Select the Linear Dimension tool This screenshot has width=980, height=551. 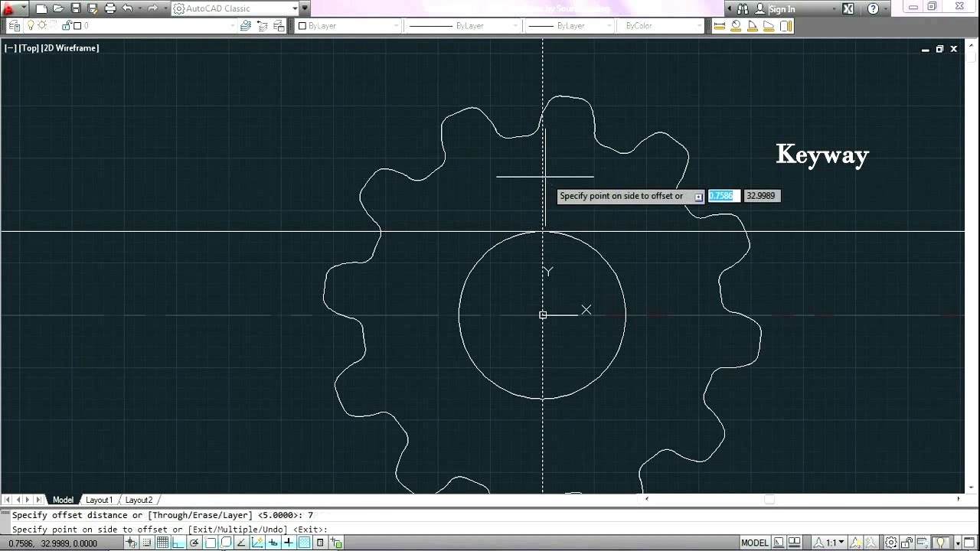click(720, 25)
